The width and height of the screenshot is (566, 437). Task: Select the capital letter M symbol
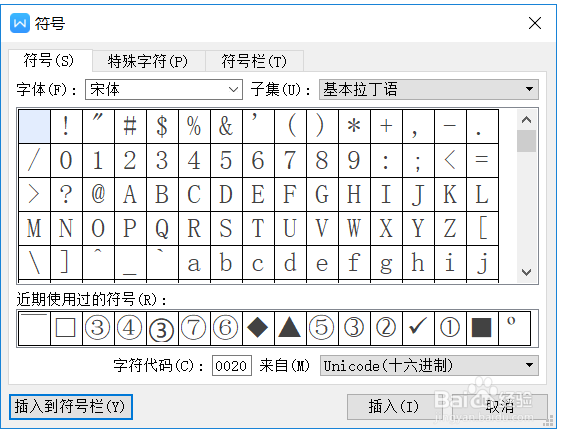34,229
